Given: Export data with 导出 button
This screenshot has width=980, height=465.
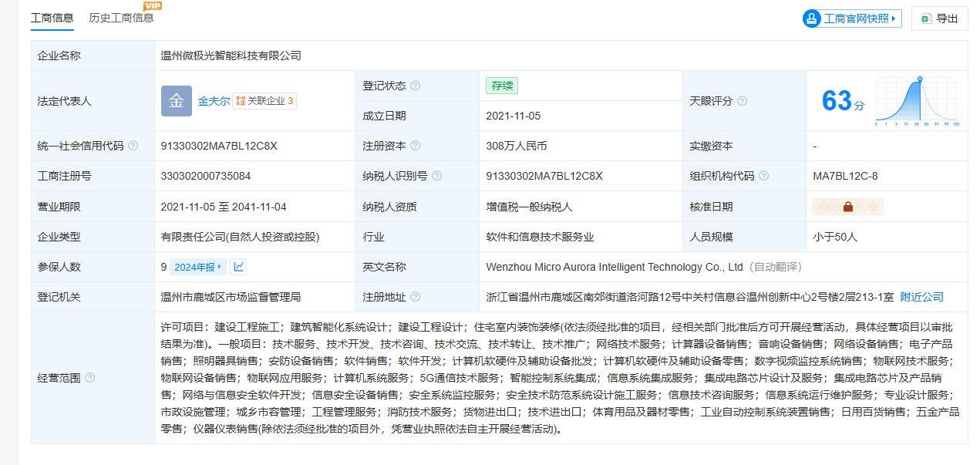Looking at the screenshot, I should (x=940, y=19).
